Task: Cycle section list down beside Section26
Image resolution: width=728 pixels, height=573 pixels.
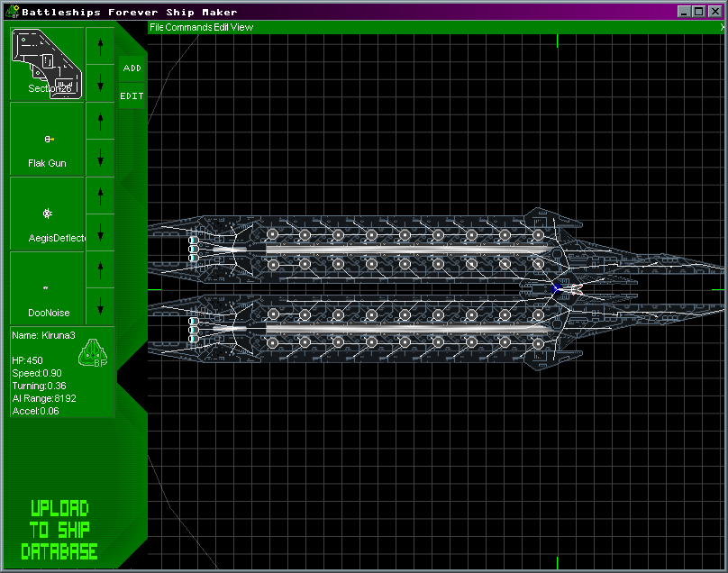Action: point(100,83)
